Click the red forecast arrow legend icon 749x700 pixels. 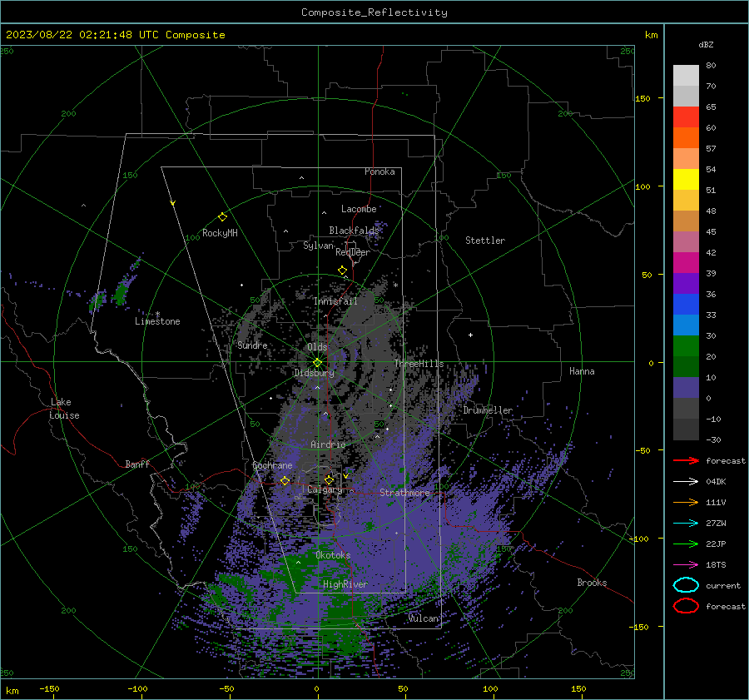click(x=686, y=460)
